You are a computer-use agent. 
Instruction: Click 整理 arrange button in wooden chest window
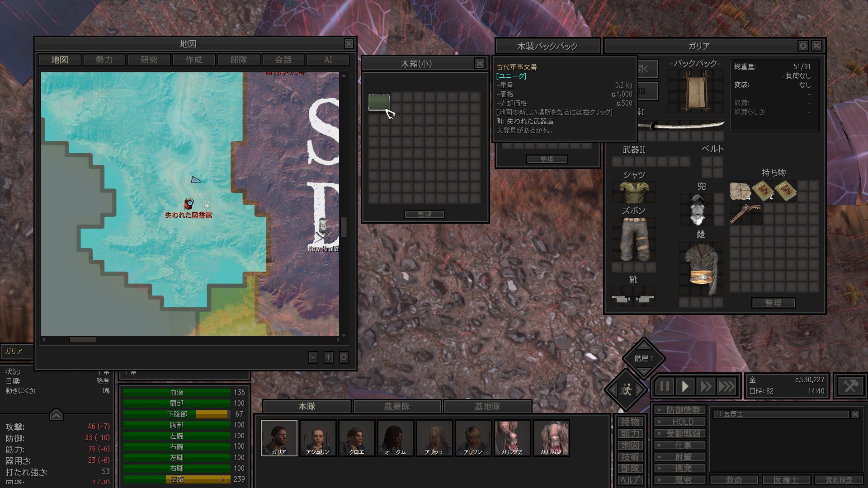(425, 214)
